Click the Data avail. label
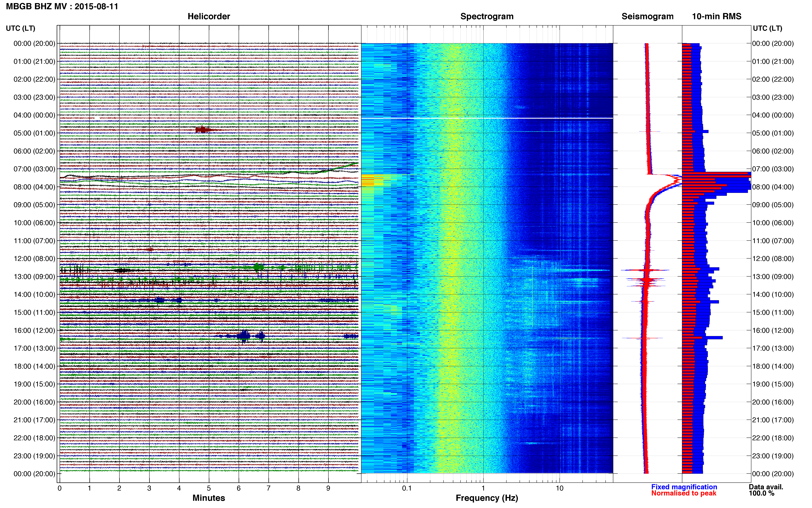Screen dimensions: 812x508 point(766,487)
